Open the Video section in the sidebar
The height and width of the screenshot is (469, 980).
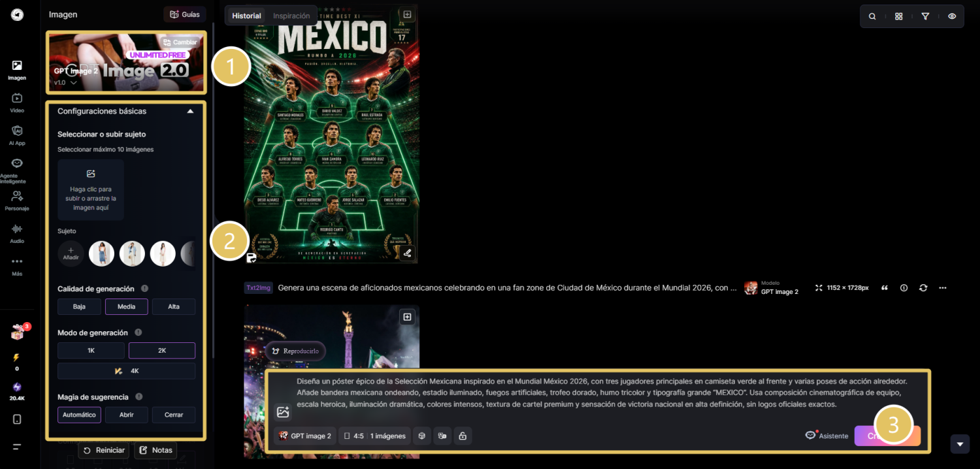(x=17, y=103)
